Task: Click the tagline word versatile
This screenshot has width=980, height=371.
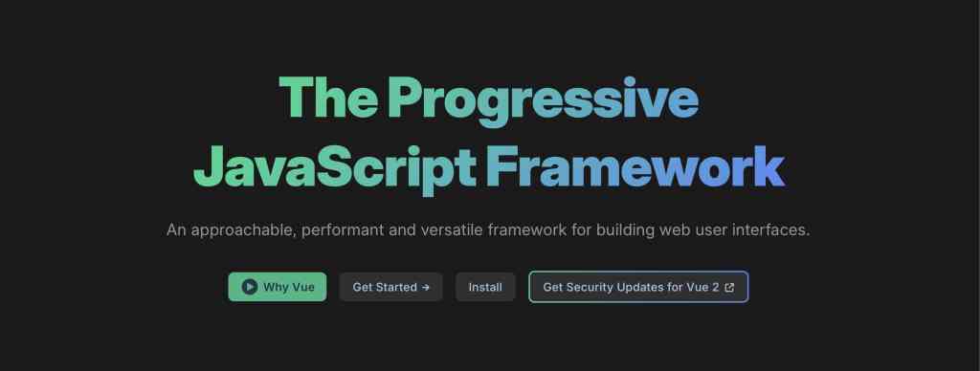Action: click(452, 229)
